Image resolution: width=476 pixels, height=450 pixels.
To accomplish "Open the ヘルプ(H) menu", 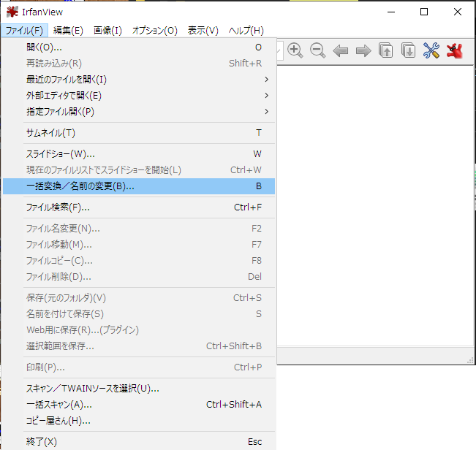I will click(x=246, y=31).
